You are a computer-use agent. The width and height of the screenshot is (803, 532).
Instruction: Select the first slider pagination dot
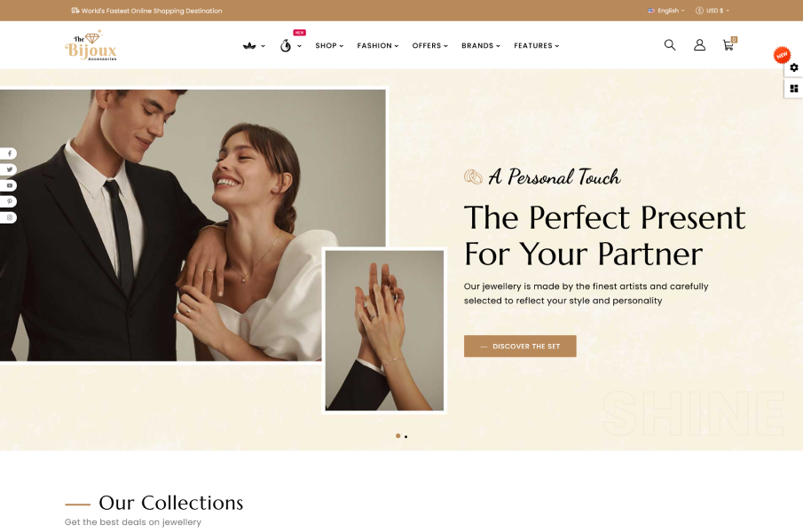[x=398, y=436]
